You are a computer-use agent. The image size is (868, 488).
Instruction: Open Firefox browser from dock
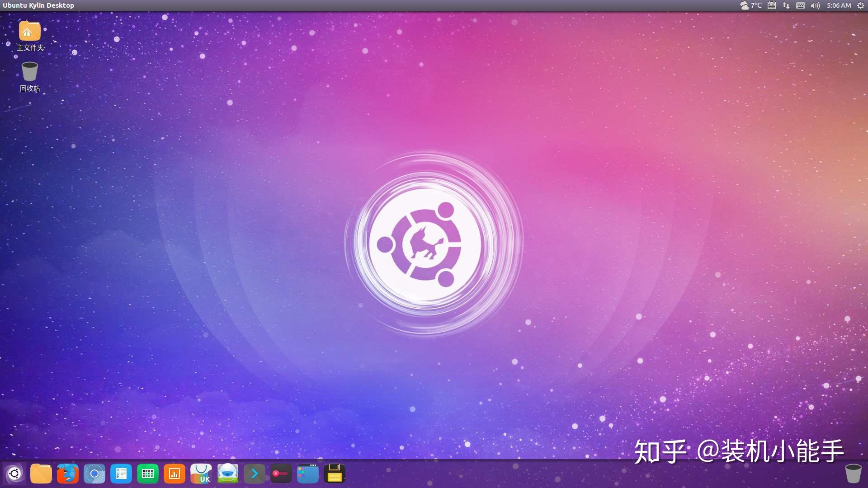tap(67, 474)
